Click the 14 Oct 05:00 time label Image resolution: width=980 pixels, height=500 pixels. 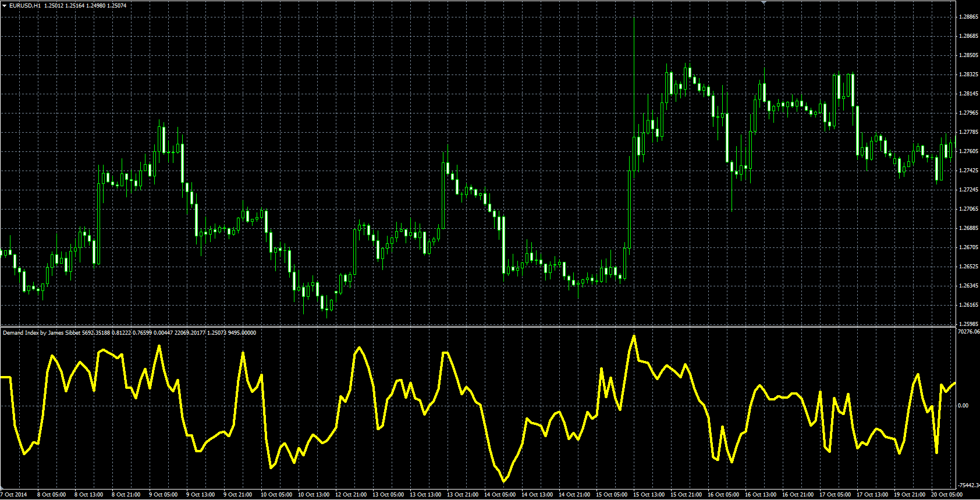click(500, 495)
